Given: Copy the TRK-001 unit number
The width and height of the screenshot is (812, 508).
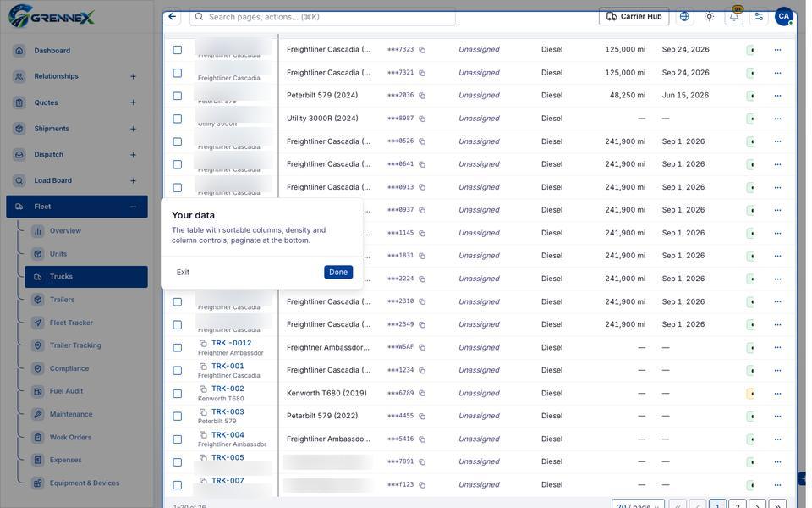Looking at the screenshot, I should point(203,366).
